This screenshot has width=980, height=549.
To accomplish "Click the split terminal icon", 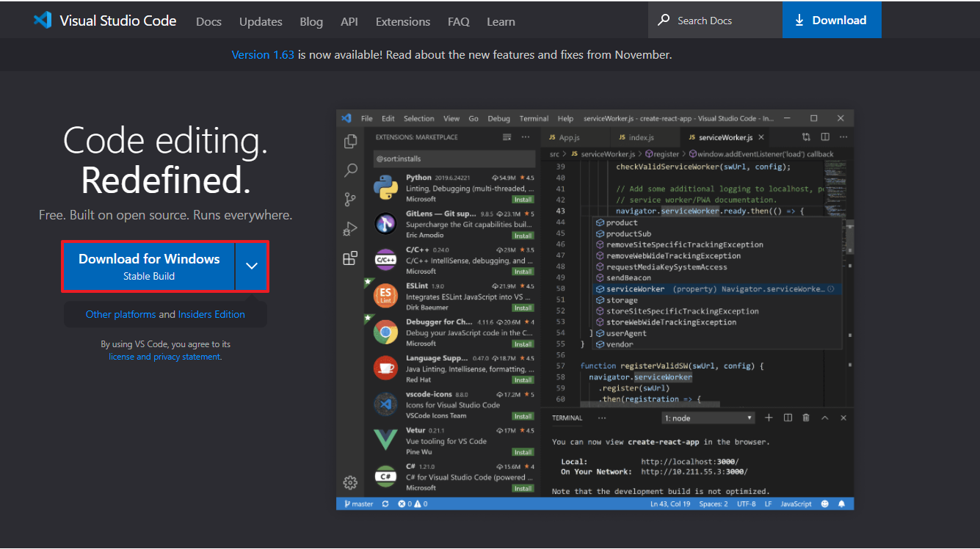I will (x=788, y=418).
